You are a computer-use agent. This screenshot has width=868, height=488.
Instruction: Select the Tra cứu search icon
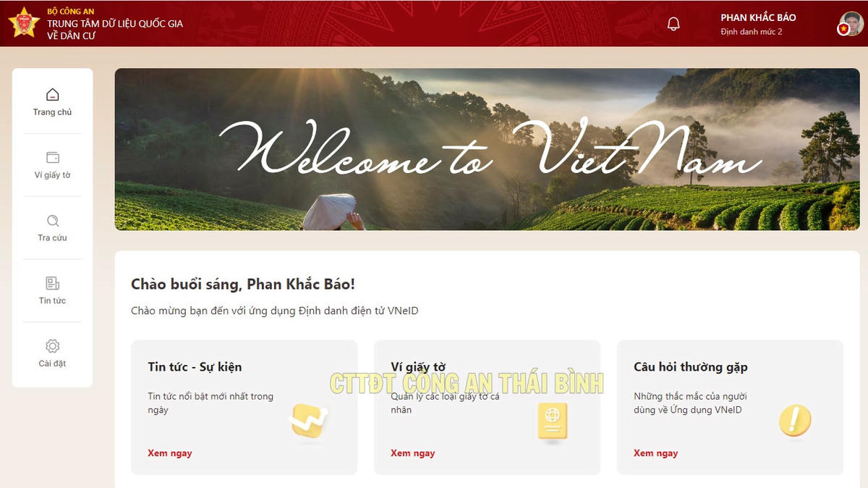tap(52, 221)
